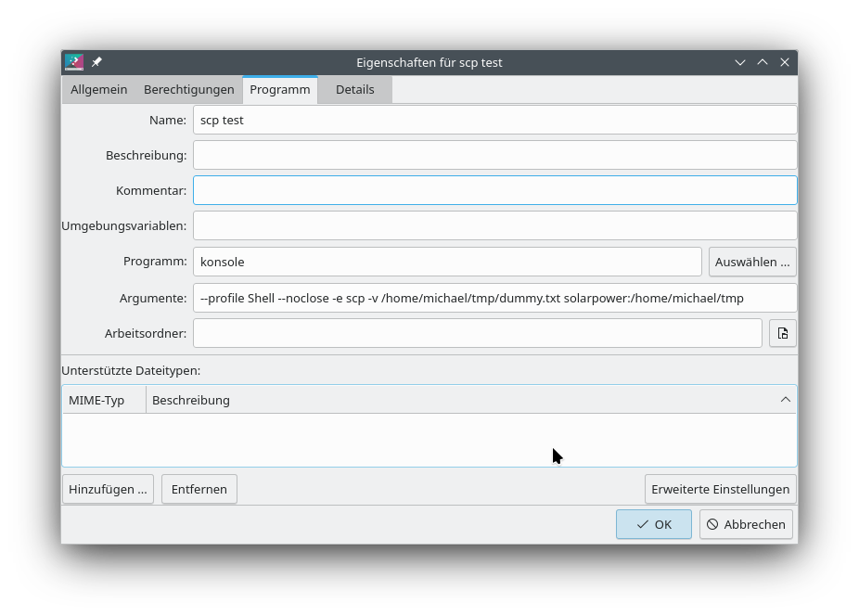Click the Beschreibung text field
This screenshot has width=859, height=616.
[494, 155]
